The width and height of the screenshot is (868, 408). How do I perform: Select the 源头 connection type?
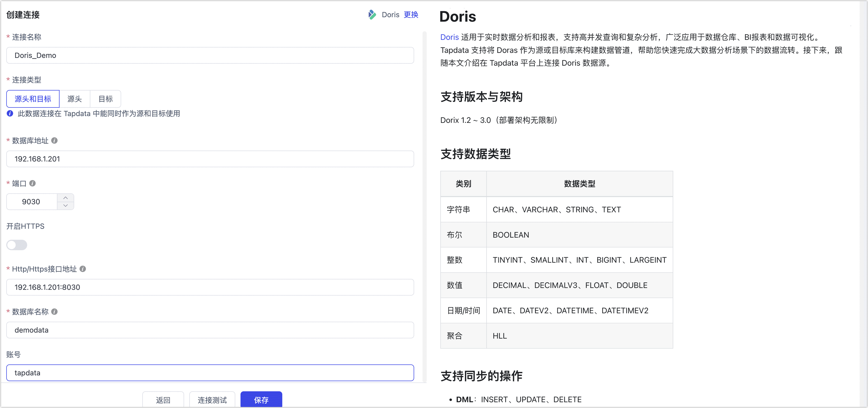[75, 99]
